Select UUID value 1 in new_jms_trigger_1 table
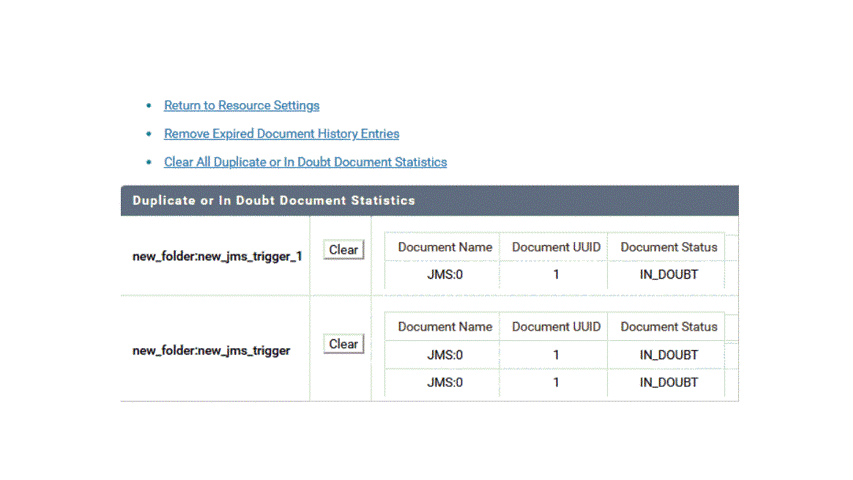This screenshot has width=853, height=480. point(556,275)
